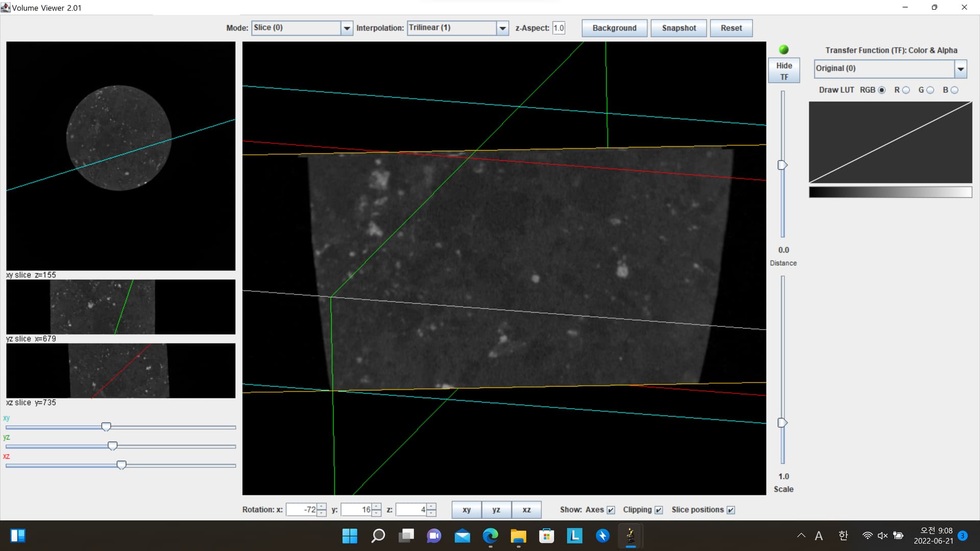Open the Interpolation dropdown showing Trilinear (1)
The width and height of the screenshot is (980, 551).
(503, 28)
